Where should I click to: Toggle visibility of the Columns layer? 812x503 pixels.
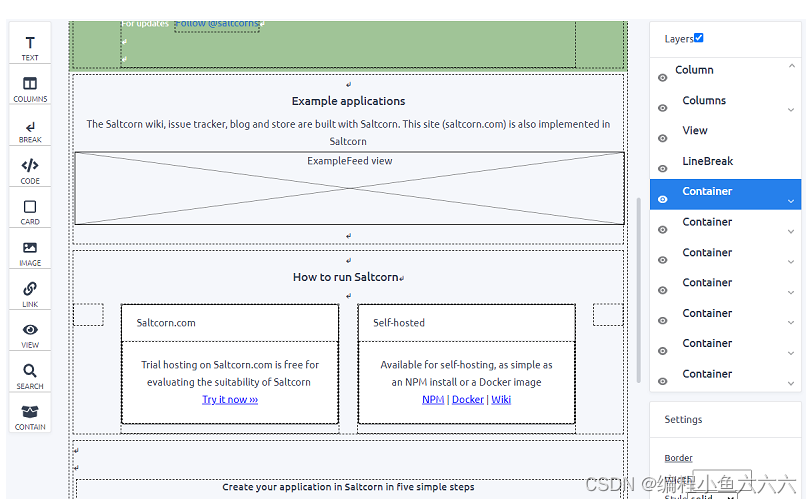click(x=662, y=108)
